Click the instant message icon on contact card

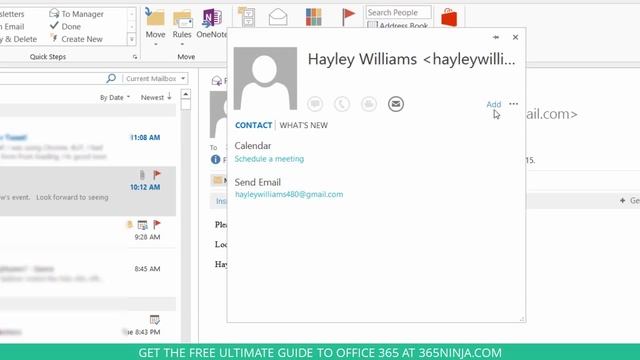click(x=315, y=104)
